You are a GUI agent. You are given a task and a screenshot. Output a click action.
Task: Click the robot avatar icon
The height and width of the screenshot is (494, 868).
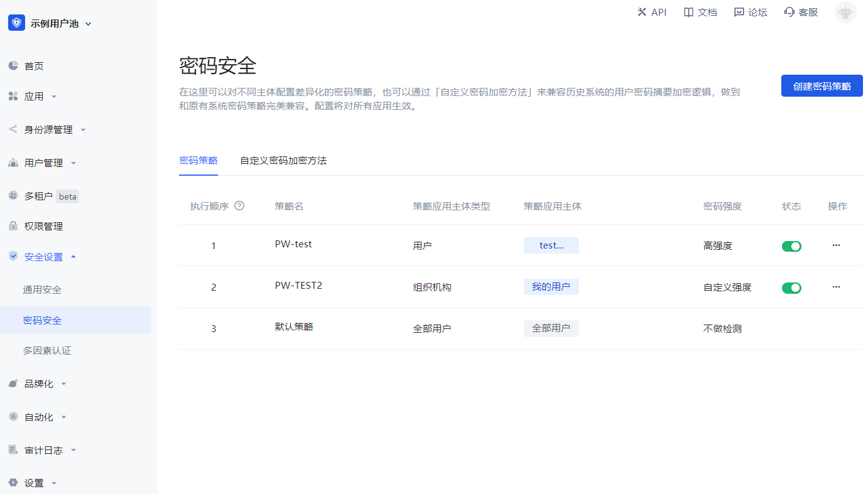point(845,13)
